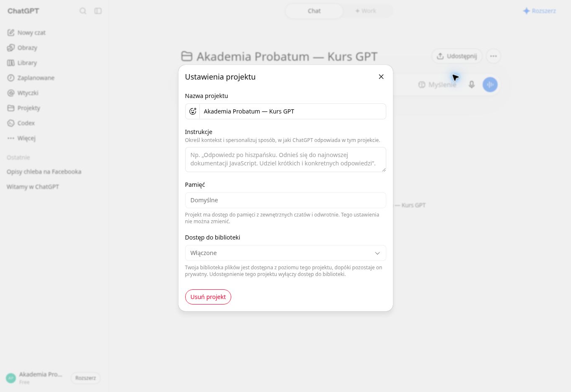This screenshot has height=392, width=571.
Task: Switch to the Work tab
Action: point(366,11)
